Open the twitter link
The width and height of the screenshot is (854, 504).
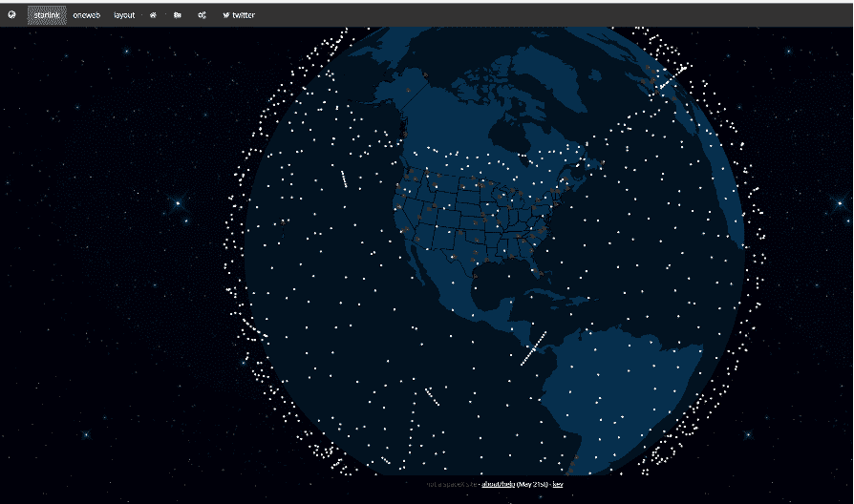(x=239, y=15)
